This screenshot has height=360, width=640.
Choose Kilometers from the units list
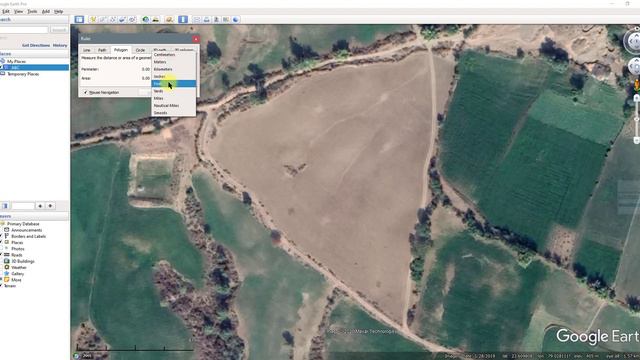(173, 69)
